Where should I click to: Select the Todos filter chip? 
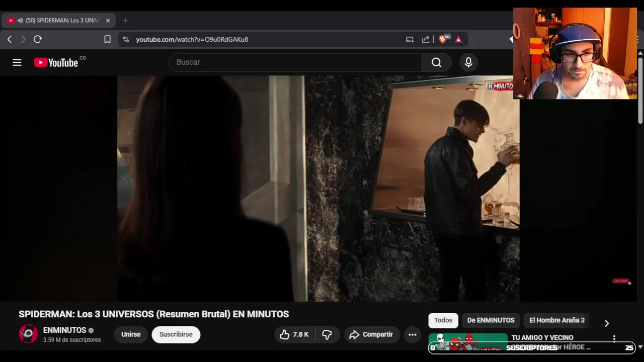click(x=443, y=320)
